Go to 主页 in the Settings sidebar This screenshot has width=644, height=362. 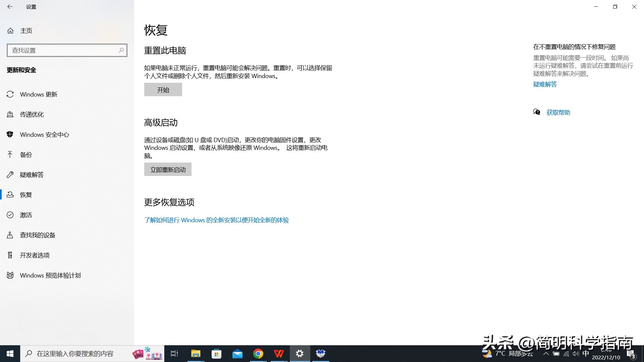(26, 31)
